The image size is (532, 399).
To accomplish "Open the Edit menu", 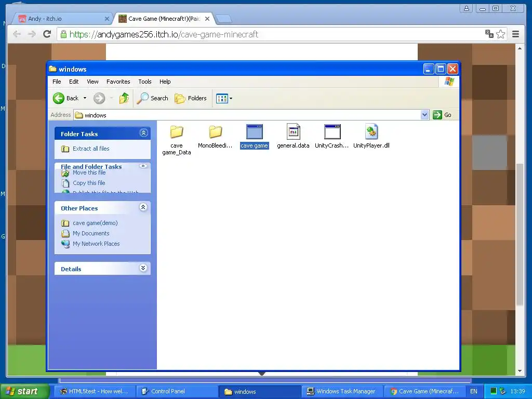I will click(x=74, y=82).
